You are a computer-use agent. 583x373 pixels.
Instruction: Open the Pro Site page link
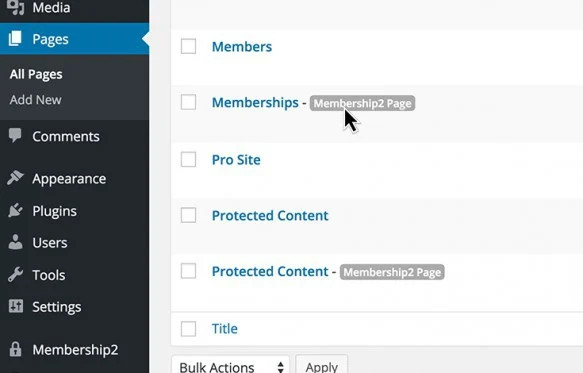[236, 160]
